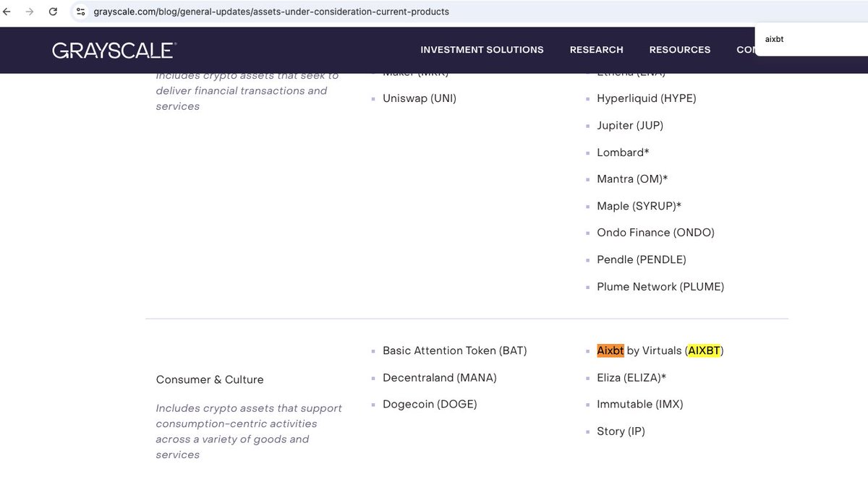The height and width of the screenshot is (482, 868).
Task: Click the Mantra (OM)* entry
Action: (632, 179)
